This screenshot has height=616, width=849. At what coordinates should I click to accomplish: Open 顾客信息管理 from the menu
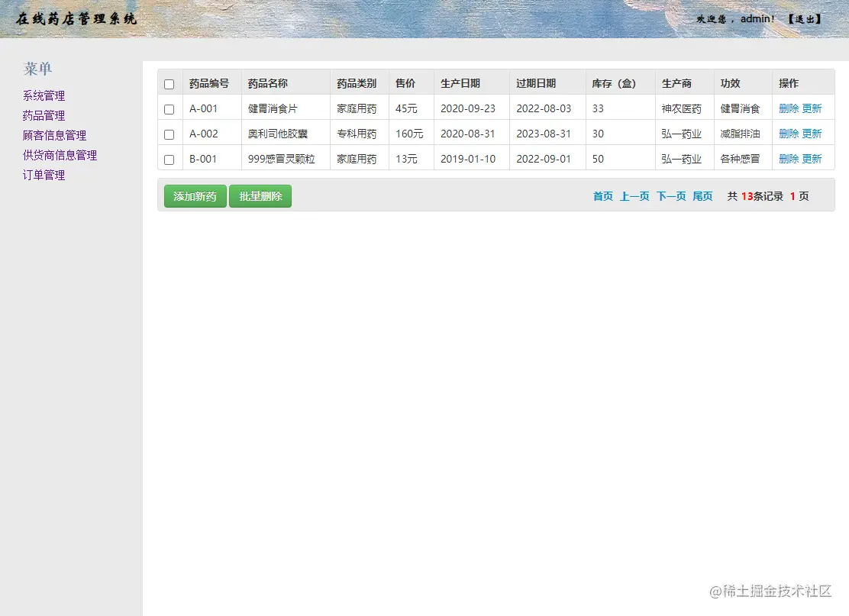point(53,135)
